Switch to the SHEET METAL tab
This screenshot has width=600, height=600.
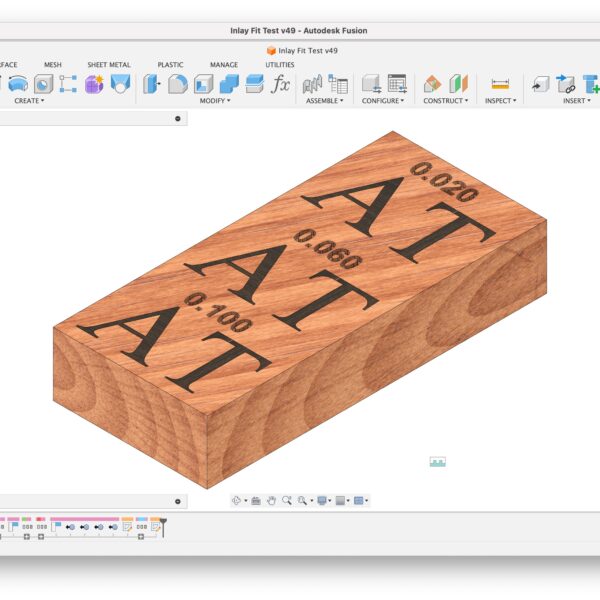(x=108, y=65)
